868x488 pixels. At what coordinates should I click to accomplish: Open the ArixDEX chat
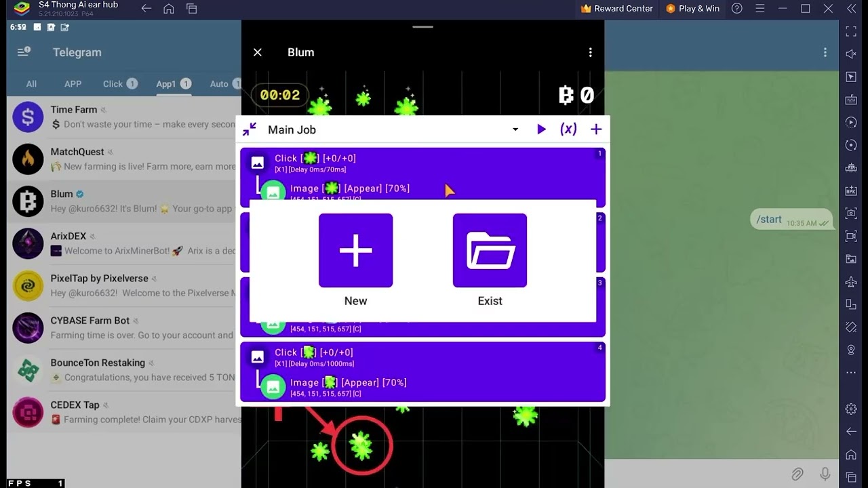coord(124,244)
